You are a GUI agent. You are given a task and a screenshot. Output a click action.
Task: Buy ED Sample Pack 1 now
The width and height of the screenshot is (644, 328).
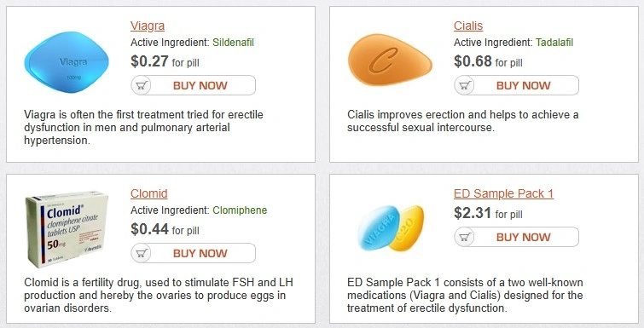coord(516,237)
